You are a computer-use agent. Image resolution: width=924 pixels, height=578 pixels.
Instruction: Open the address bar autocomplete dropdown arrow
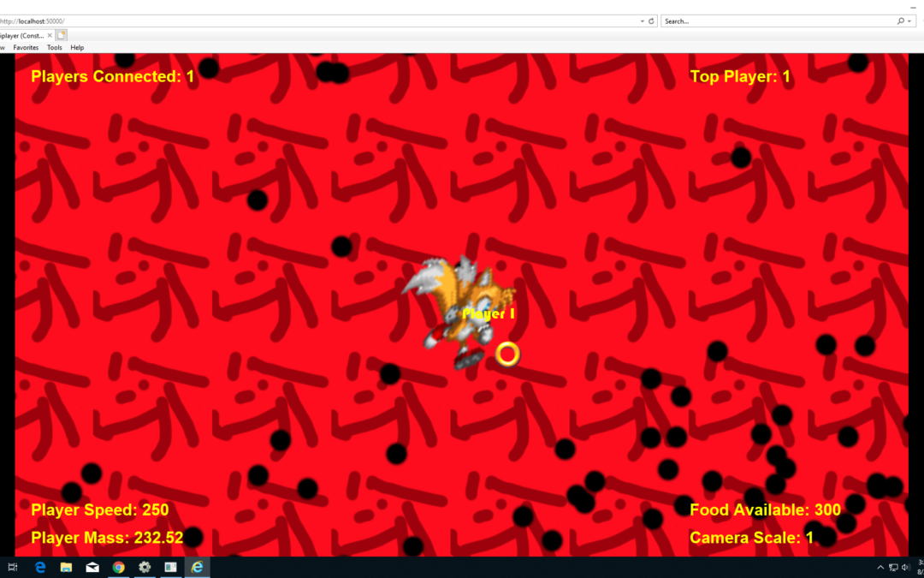[643, 21]
